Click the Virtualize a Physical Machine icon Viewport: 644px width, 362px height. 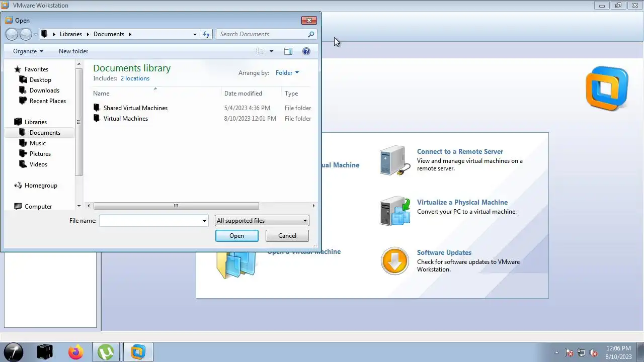[395, 211]
